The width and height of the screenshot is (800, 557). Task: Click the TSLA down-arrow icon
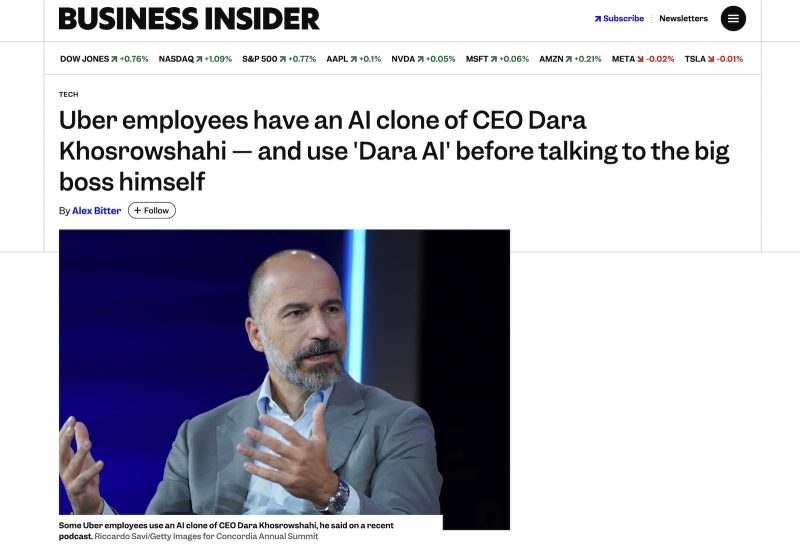711,59
